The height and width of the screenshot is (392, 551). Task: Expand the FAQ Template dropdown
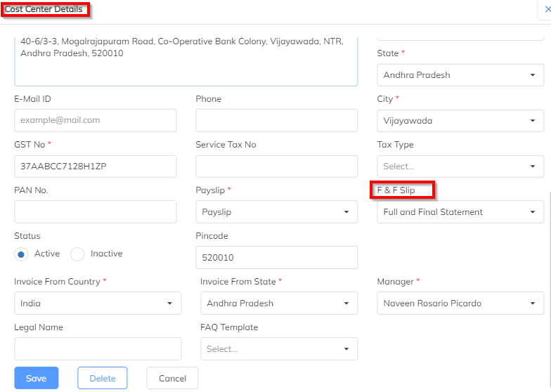click(279, 348)
